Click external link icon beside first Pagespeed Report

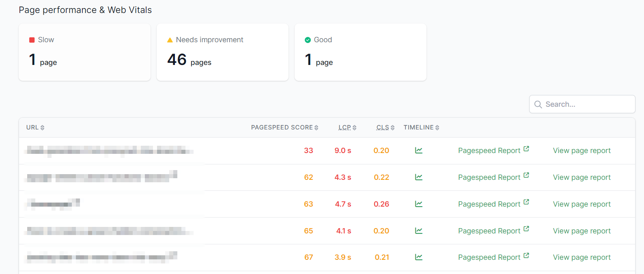[526, 149]
